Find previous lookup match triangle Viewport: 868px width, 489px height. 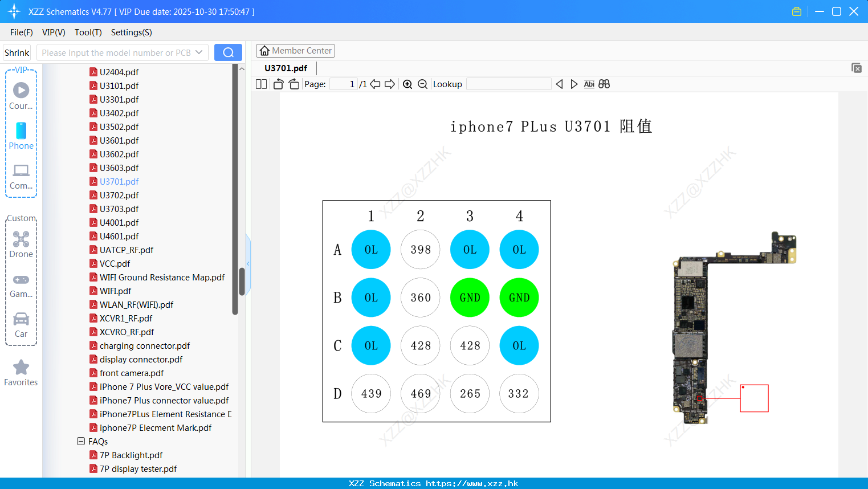click(x=559, y=84)
